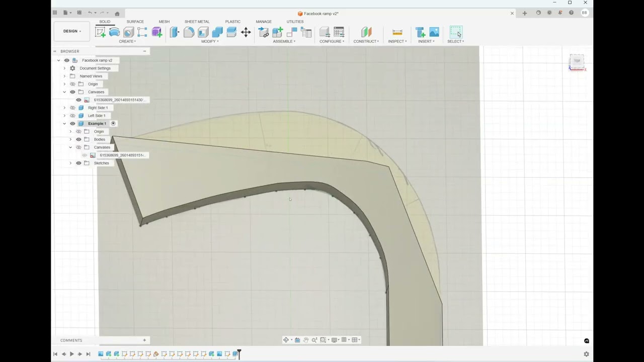Switch to the SURFACE tab
This screenshot has height=362, width=644.
pyautogui.click(x=135, y=22)
